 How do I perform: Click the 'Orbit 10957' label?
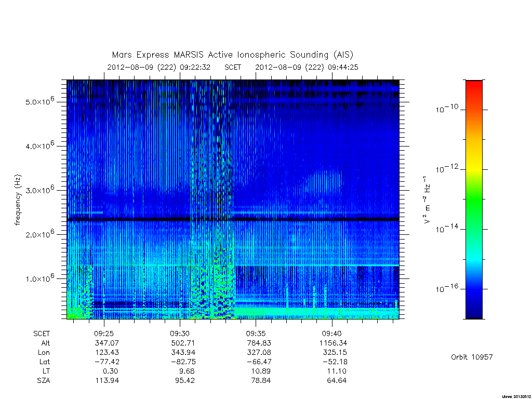click(472, 357)
